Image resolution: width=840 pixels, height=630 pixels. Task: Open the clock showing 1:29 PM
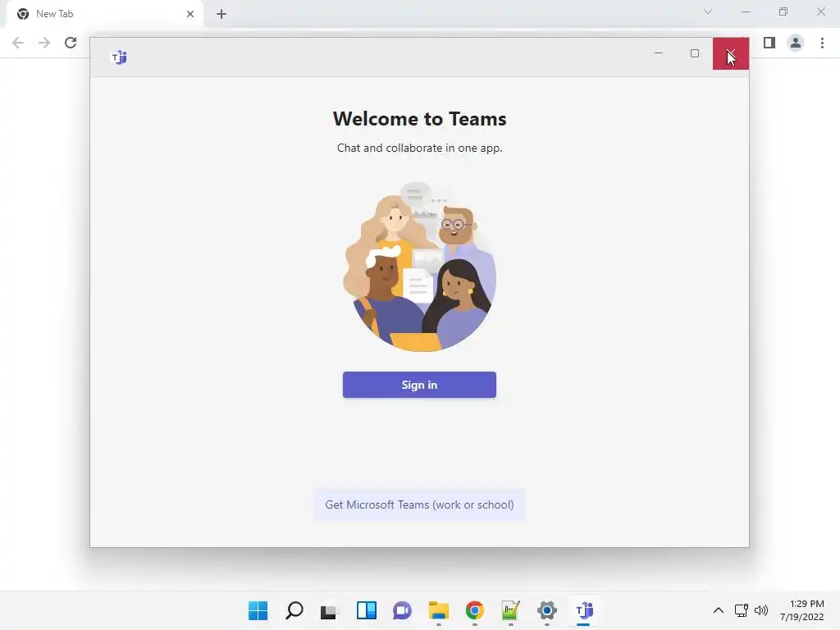point(802,610)
